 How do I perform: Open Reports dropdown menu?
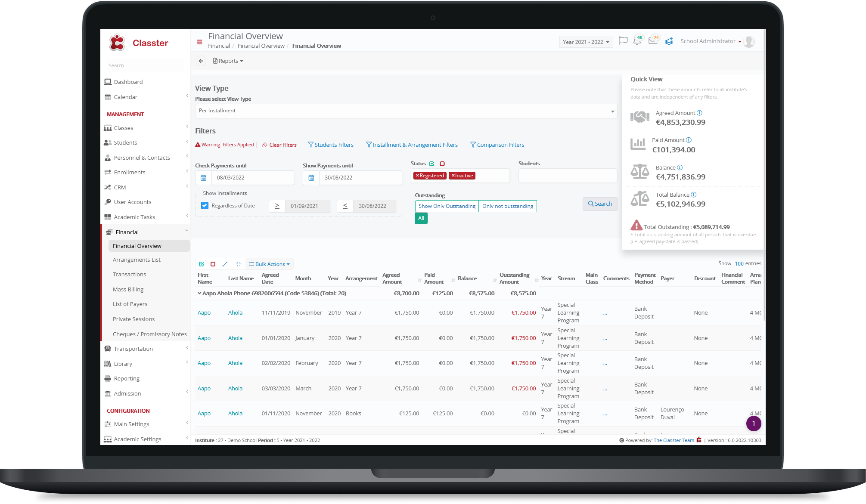228,61
